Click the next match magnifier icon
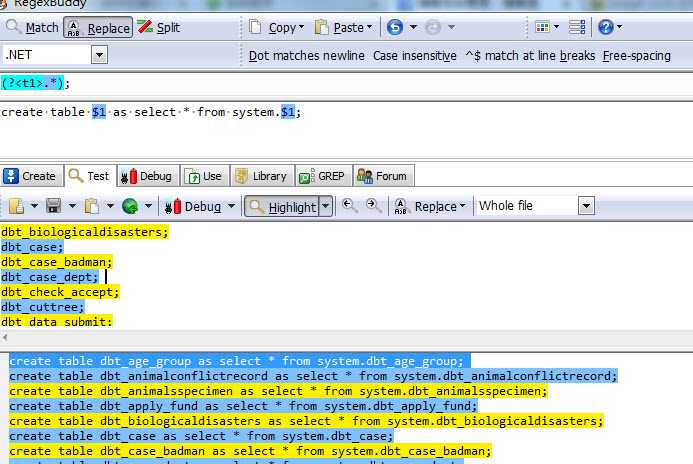This screenshot has width=693, height=464. click(373, 205)
